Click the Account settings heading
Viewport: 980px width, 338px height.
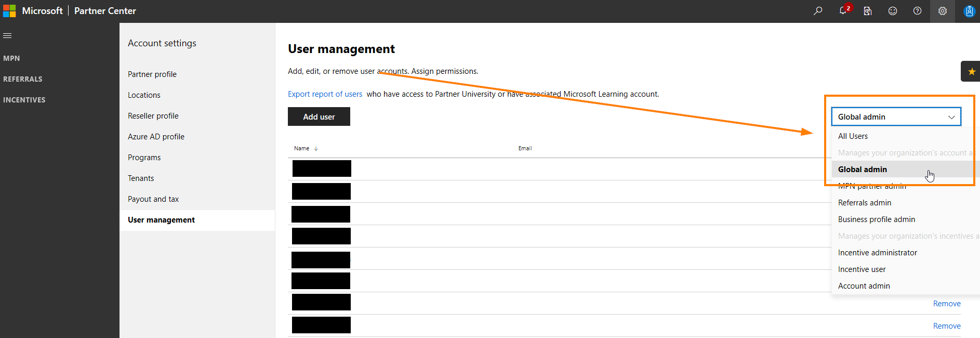(x=162, y=43)
